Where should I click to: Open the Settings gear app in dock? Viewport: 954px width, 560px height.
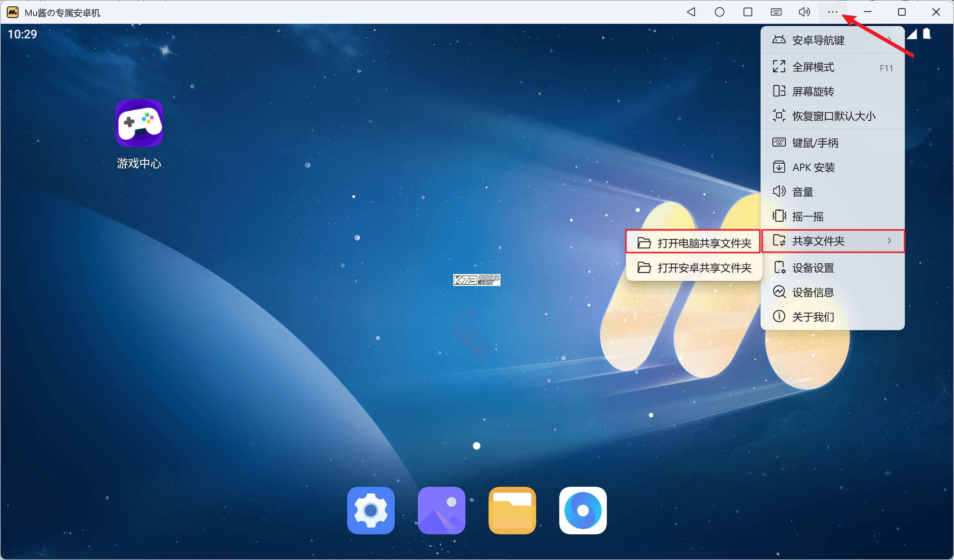(x=371, y=511)
